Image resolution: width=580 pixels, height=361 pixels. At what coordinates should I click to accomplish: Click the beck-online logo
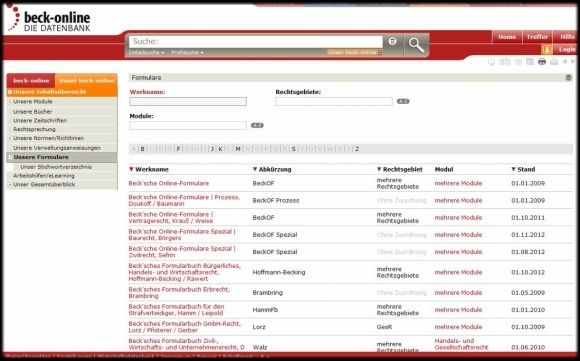pyautogui.click(x=49, y=18)
